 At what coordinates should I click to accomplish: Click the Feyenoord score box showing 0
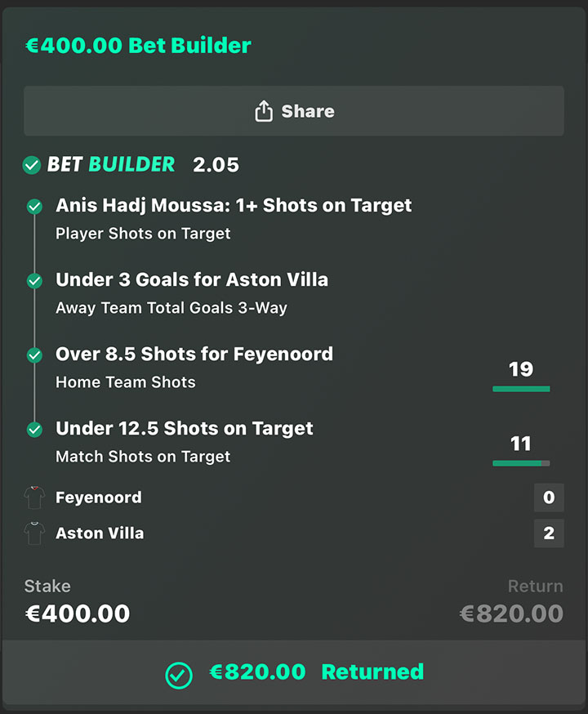coord(549,497)
